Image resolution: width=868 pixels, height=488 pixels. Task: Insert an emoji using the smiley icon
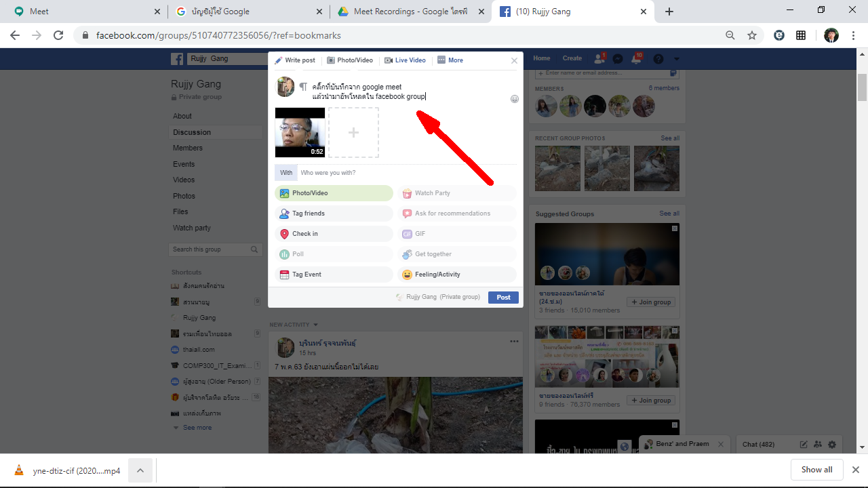click(x=515, y=99)
